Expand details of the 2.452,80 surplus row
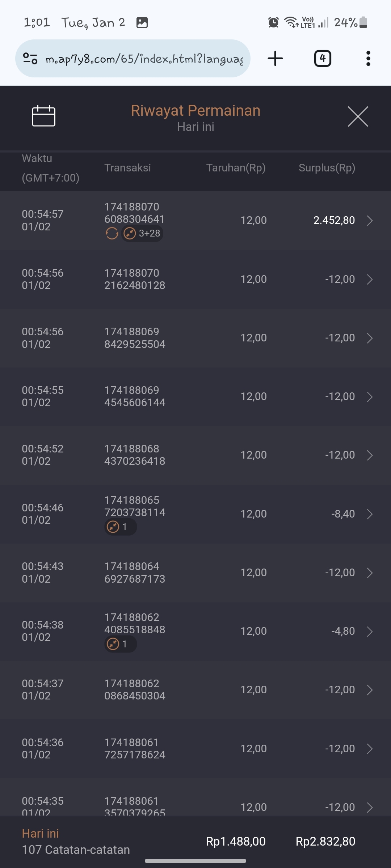This screenshot has width=391, height=868. (x=370, y=221)
